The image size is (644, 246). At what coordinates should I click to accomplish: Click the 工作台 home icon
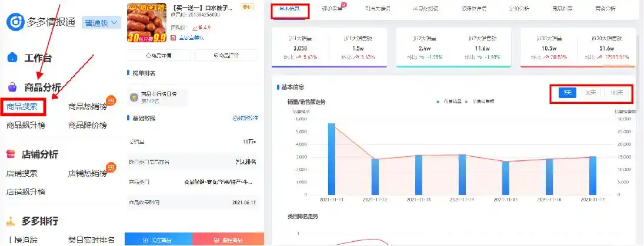[x=12, y=58]
